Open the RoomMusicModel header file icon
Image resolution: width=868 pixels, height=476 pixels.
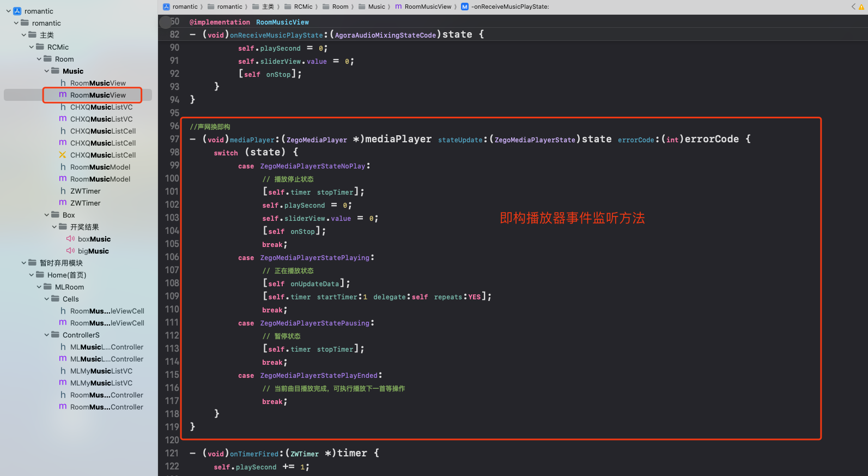[x=63, y=167]
